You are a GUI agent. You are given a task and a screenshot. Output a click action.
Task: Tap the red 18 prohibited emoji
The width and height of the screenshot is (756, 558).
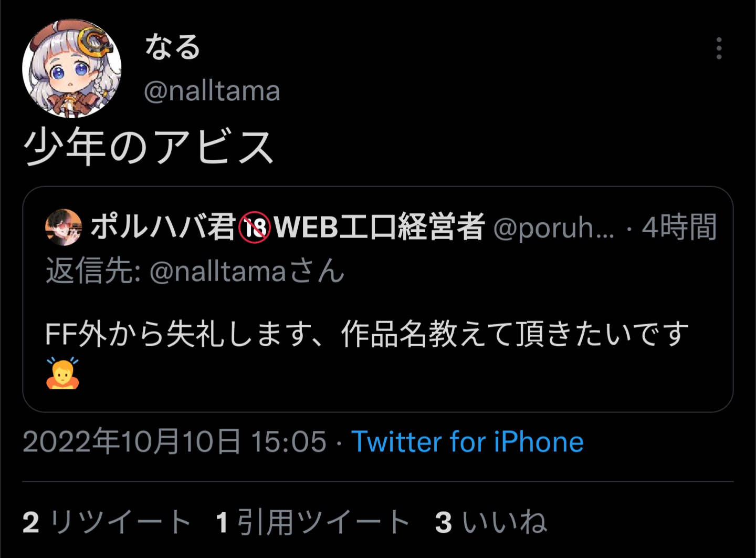click(255, 228)
